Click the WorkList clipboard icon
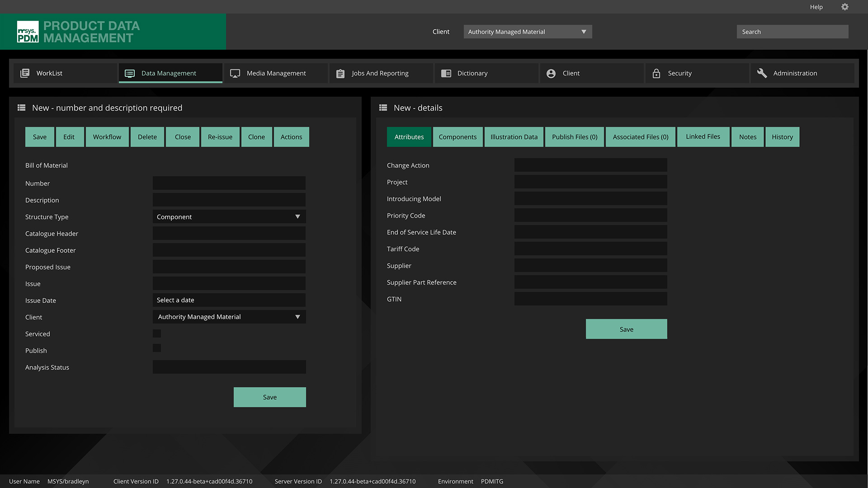 pos(25,73)
